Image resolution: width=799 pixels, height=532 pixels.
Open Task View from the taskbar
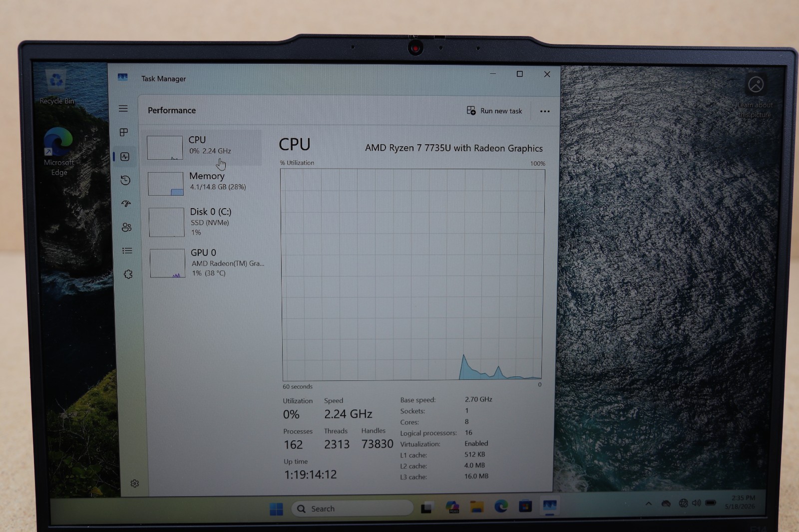[x=426, y=508]
